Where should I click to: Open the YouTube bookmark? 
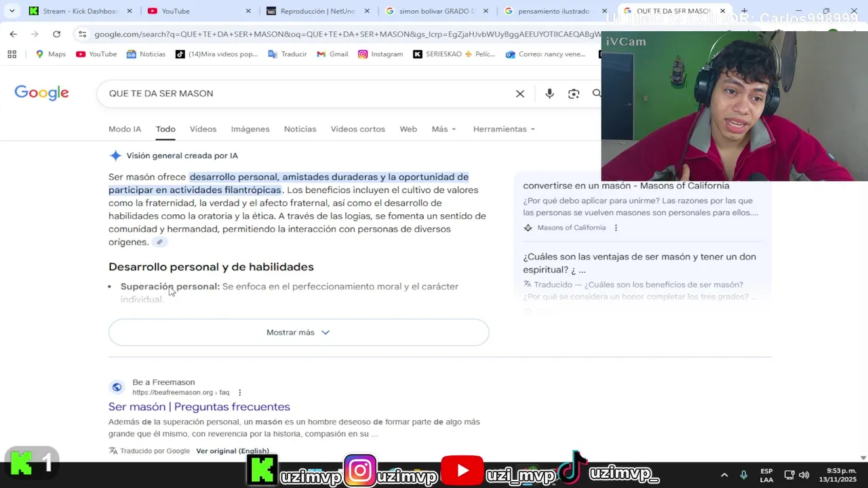[x=96, y=54]
